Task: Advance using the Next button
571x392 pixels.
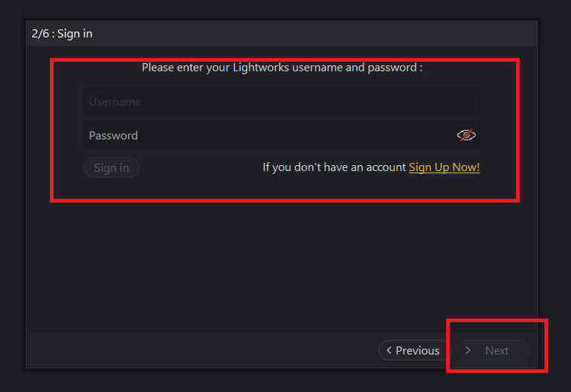Action: [493, 350]
